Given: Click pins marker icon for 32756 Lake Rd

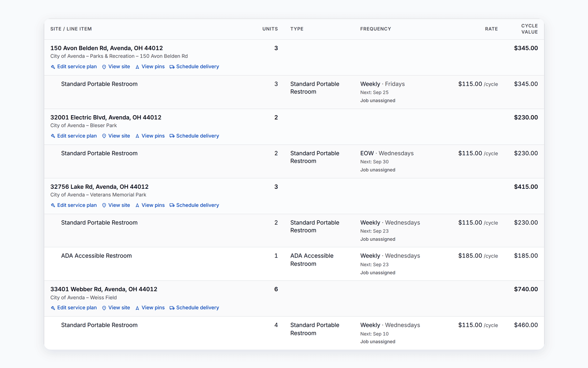Looking at the screenshot, I should (137, 205).
